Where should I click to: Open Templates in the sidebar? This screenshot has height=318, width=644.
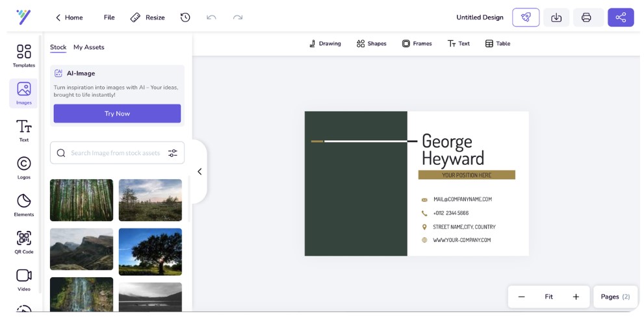click(24, 55)
